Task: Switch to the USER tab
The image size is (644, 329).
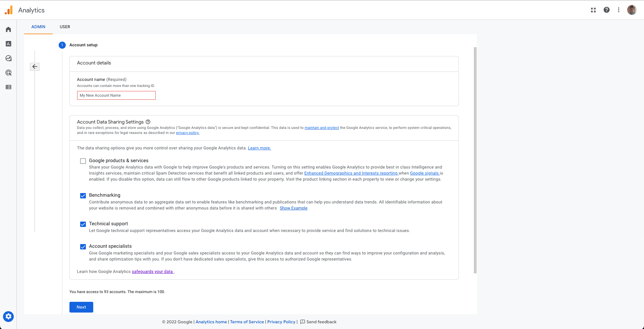Action: pyautogui.click(x=65, y=27)
